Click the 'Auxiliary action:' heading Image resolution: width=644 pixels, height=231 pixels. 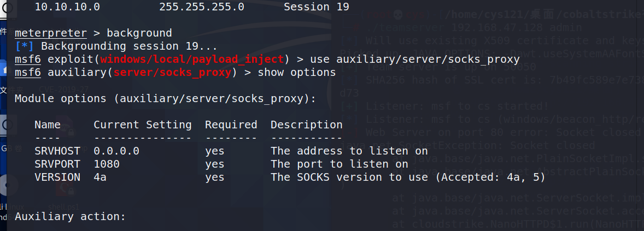coord(70,217)
